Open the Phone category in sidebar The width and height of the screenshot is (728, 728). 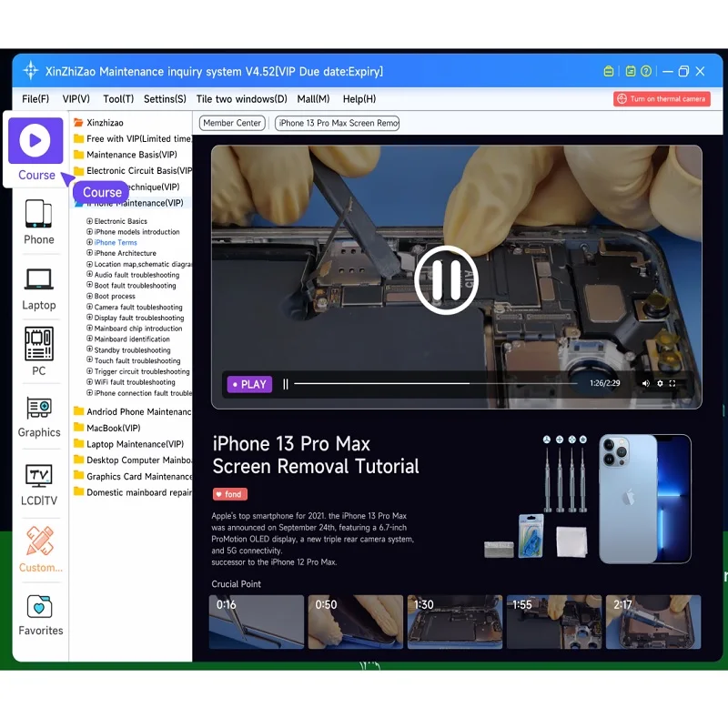(x=38, y=214)
